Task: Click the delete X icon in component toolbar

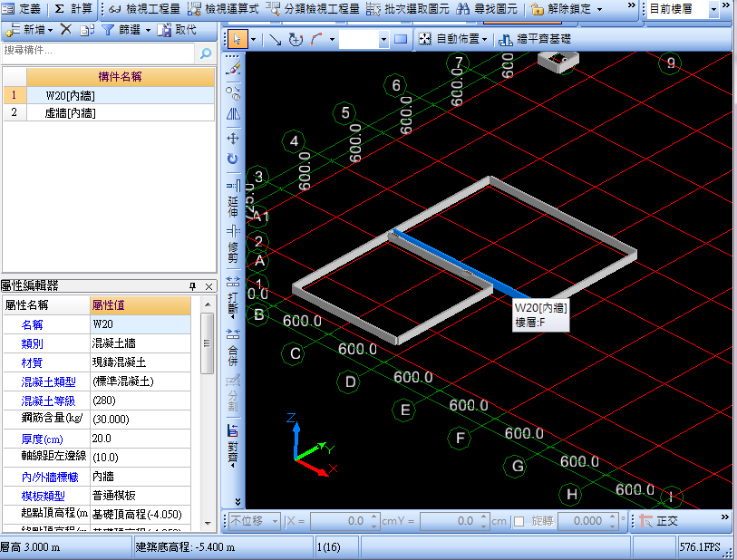Action: click(66, 30)
